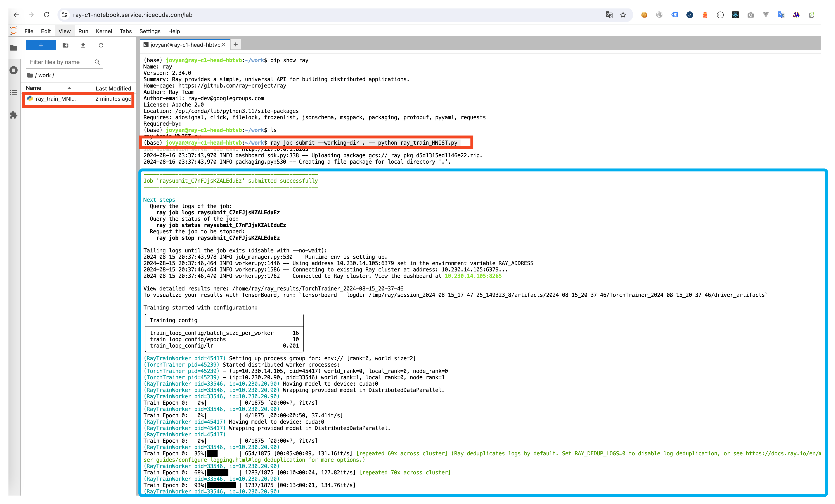Refresh the file browser list

pos(101,45)
